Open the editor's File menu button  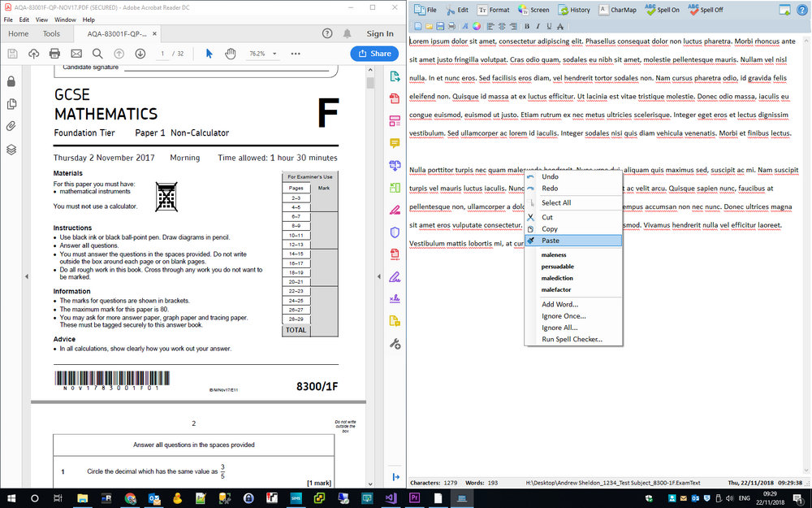click(x=425, y=9)
